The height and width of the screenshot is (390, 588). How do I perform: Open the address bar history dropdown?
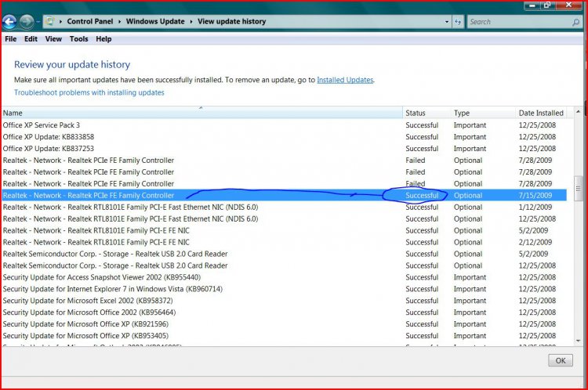pos(446,22)
